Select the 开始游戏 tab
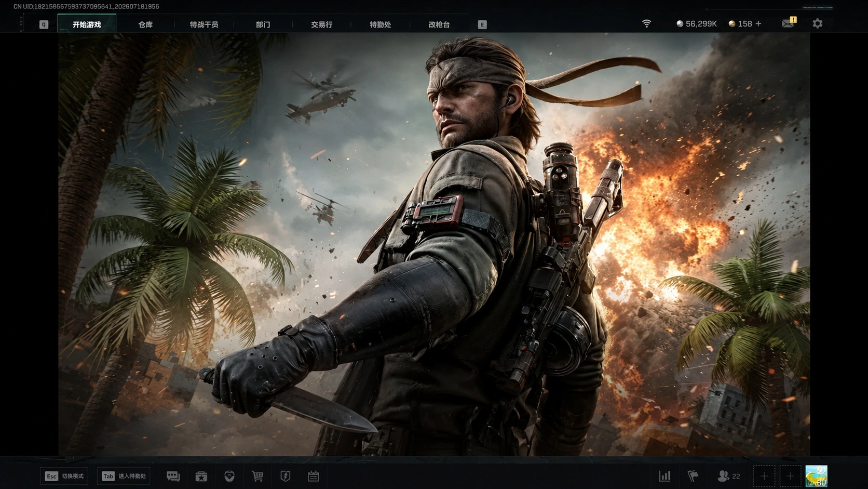This screenshot has height=489, width=868. [x=87, y=24]
